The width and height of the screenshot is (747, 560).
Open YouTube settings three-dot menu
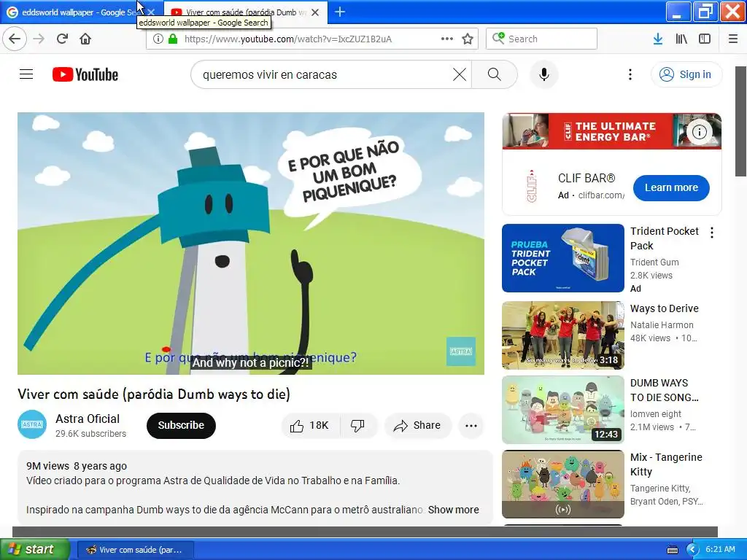click(x=630, y=74)
